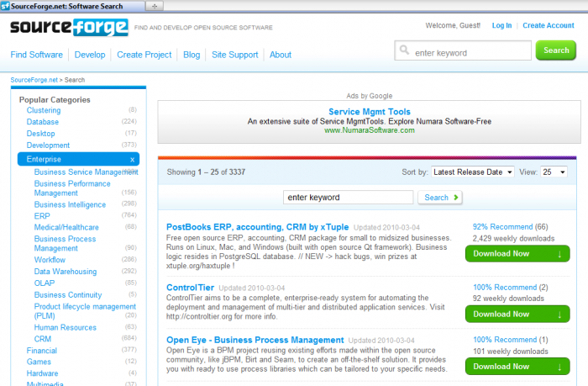Open the ControlTier project page
The image size is (588, 386).
[x=190, y=288]
